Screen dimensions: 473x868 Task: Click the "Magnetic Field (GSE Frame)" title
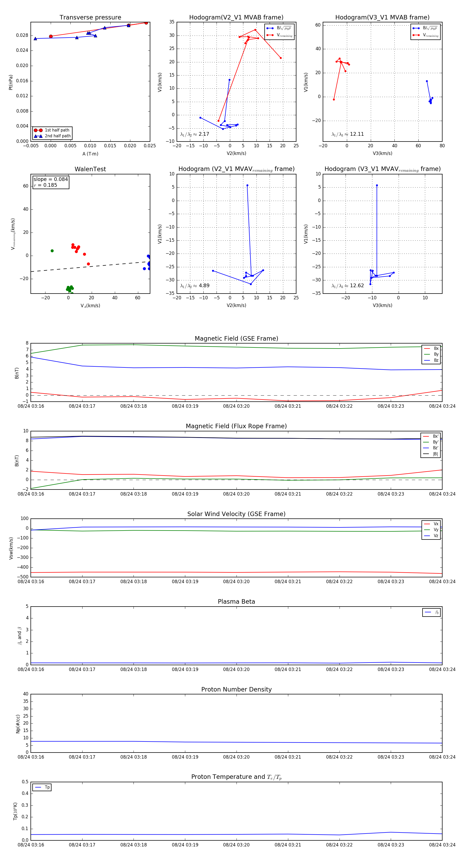(236, 339)
